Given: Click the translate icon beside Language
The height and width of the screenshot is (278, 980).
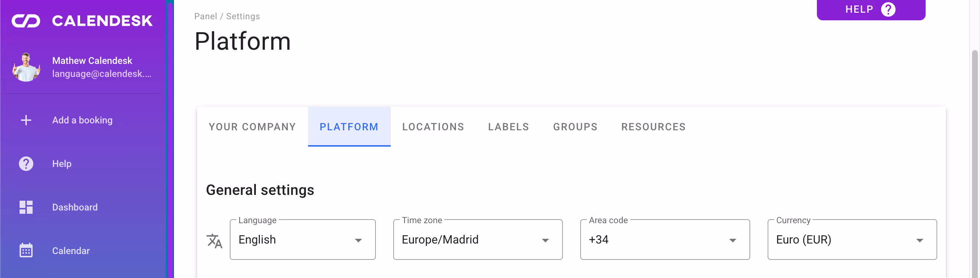Looking at the screenshot, I should pos(215,241).
